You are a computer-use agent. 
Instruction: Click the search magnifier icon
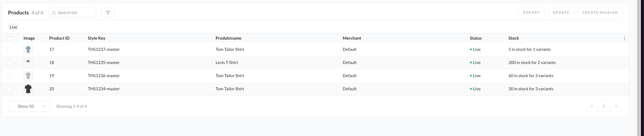click(53, 13)
